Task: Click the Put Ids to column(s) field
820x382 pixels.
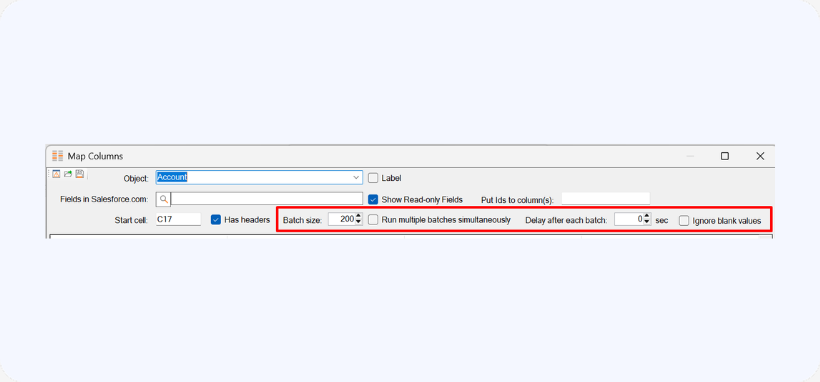Action: click(606, 198)
